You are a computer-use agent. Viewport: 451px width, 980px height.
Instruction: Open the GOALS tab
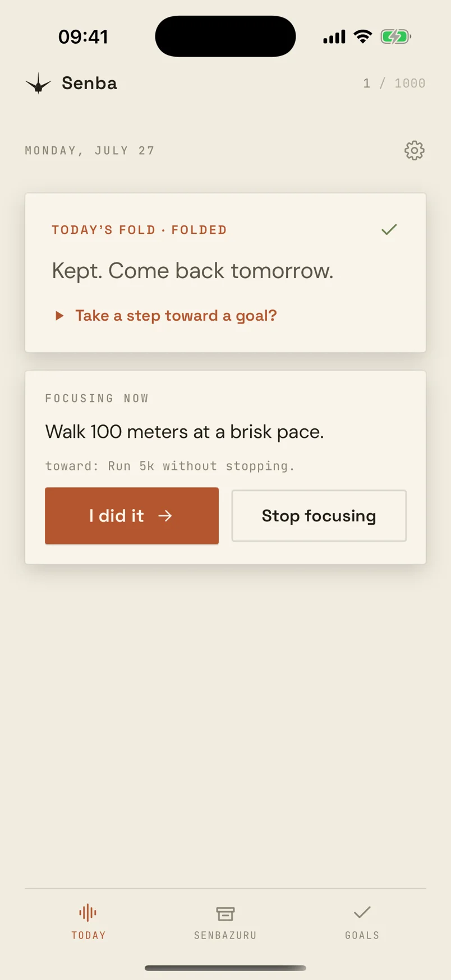point(362,922)
